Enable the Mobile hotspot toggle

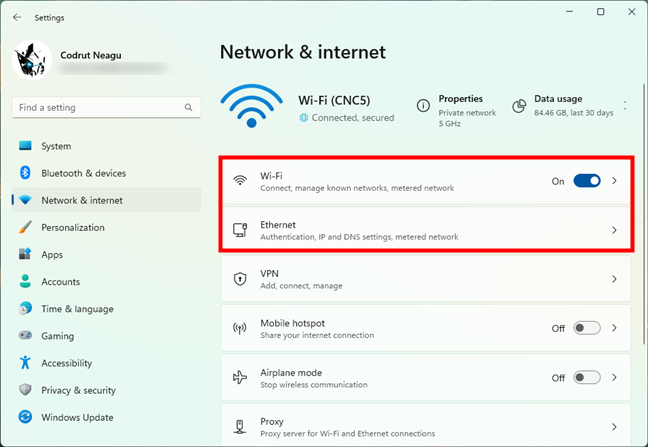click(x=587, y=328)
